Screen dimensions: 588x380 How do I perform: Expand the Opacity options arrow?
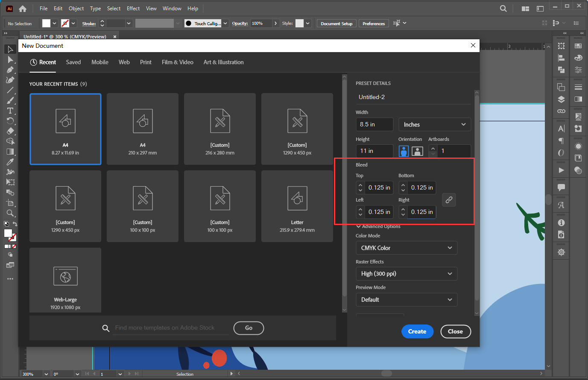click(x=275, y=23)
